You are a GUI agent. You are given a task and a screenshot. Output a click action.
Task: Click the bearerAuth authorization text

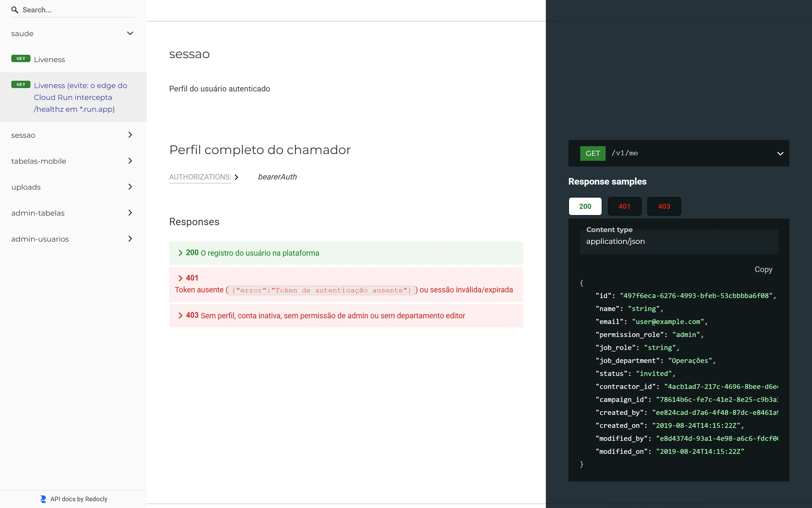click(277, 177)
